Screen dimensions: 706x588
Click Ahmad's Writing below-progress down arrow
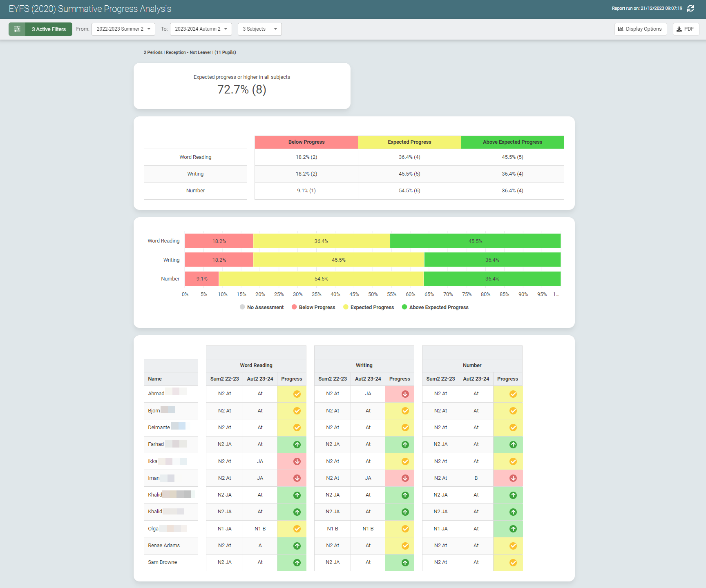405,394
